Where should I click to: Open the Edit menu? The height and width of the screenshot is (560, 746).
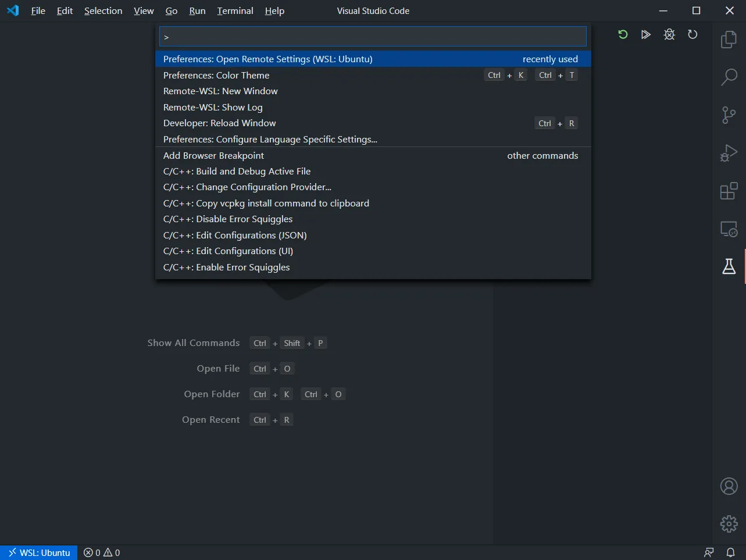pos(65,10)
